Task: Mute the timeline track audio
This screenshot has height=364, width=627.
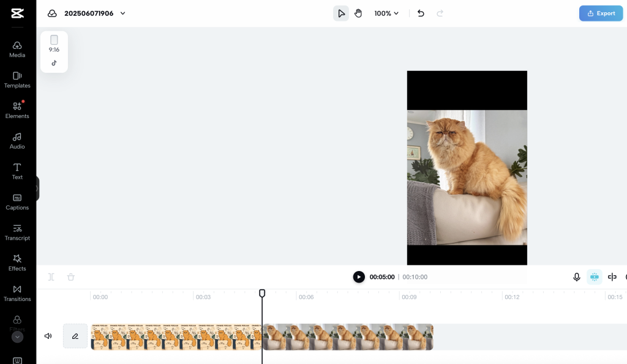Action: (48, 336)
